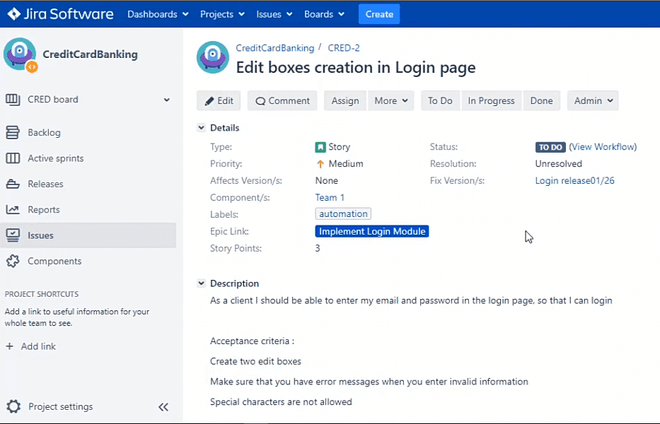Transition issue to To Do
Viewport: 660px width, 424px height.
(x=440, y=101)
